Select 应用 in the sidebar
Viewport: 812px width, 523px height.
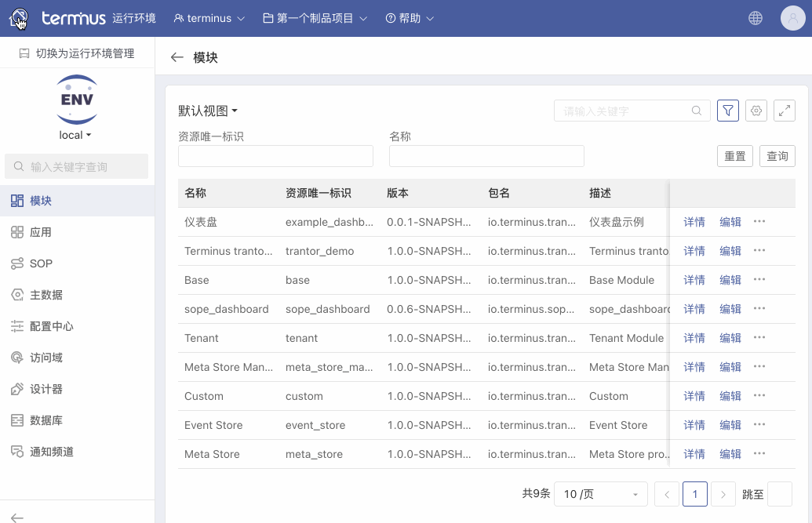point(77,232)
